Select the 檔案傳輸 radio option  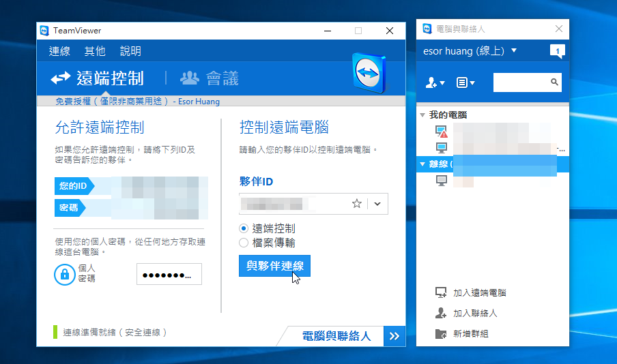(244, 243)
